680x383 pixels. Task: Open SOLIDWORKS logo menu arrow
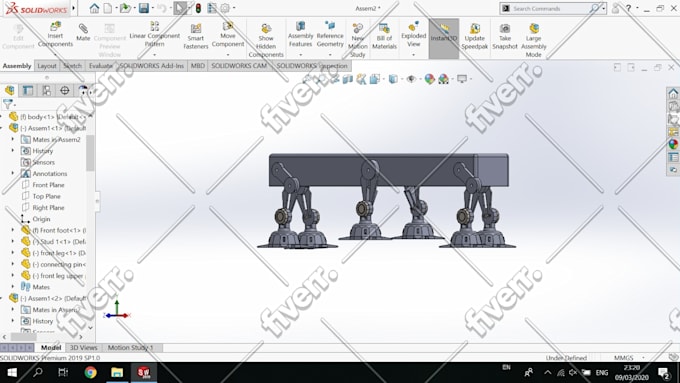74,8
